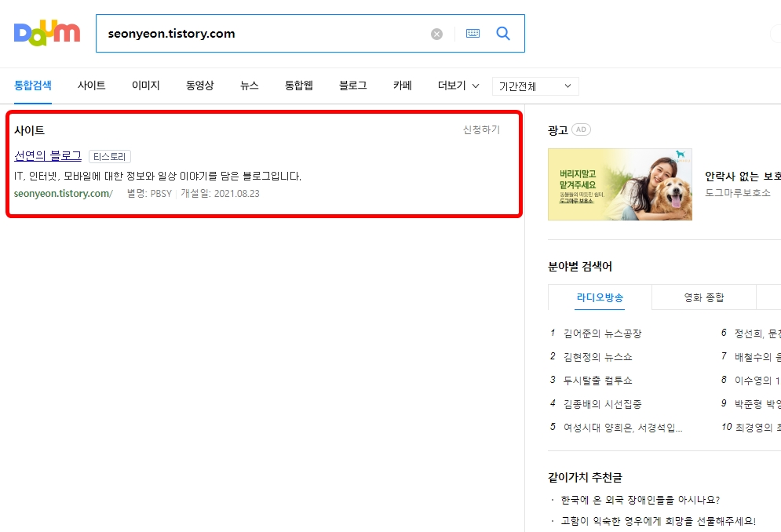Image resolution: width=781 pixels, height=532 pixels.
Task: Open the 기간전체 period dropdown
Action: [x=535, y=86]
